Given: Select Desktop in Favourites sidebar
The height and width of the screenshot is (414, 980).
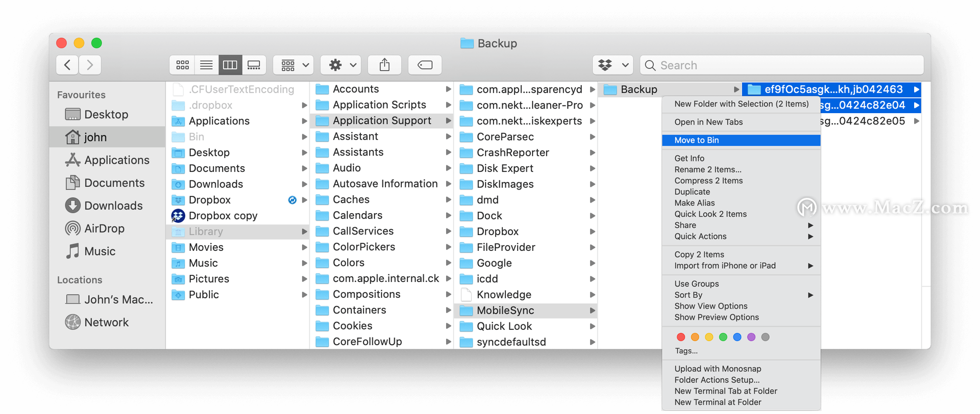Looking at the screenshot, I should [107, 114].
